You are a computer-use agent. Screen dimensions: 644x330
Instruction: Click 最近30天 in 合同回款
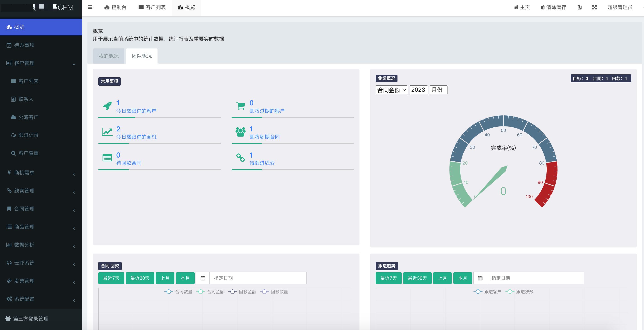click(x=140, y=278)
